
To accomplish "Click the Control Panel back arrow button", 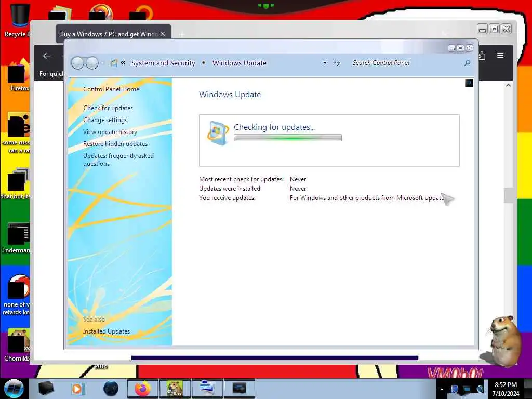I will (77, 63).
